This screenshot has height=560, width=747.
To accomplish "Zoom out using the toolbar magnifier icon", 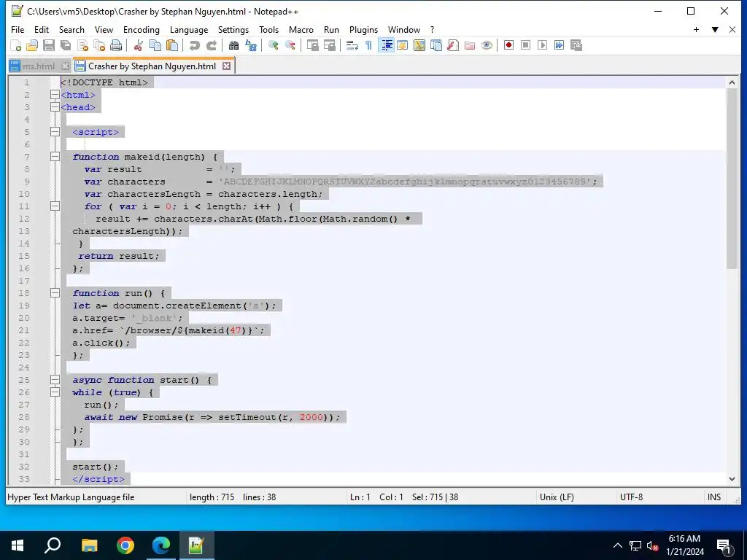I will click(x=290, y=45).
